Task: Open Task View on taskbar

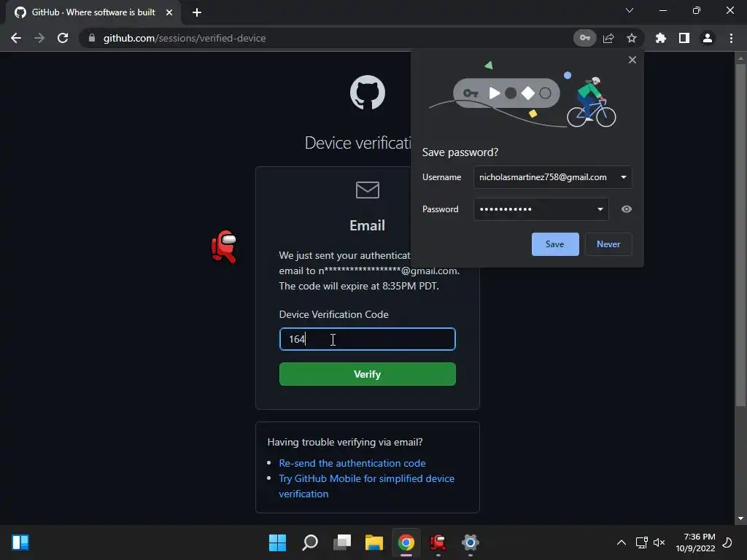Action: tap(342, 542)
